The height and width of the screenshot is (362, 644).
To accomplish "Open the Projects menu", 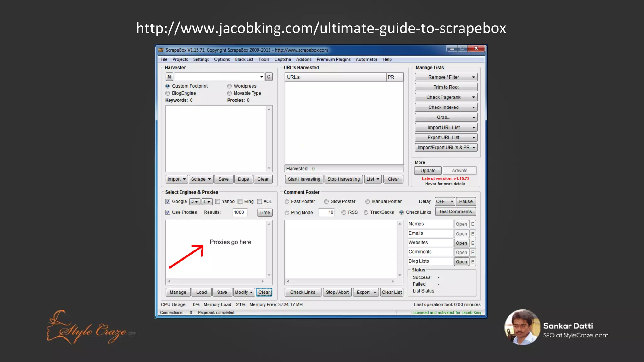I will pyautogui.click(x=180, y=59).
